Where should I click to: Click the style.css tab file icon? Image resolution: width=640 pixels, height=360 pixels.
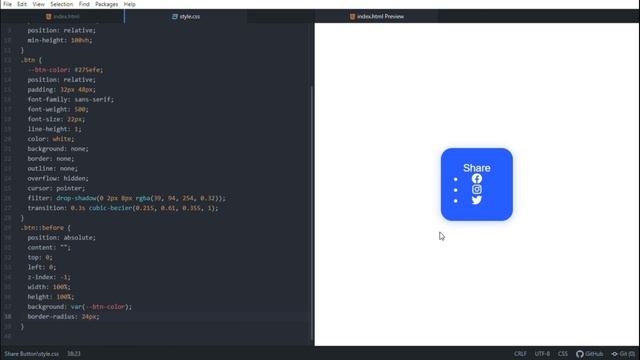coord(175,17)
